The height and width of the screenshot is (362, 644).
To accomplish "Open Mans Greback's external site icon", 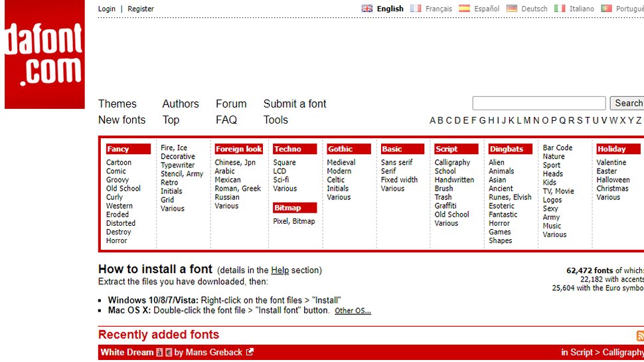I will pyautogui.click(x=250, y=352).
